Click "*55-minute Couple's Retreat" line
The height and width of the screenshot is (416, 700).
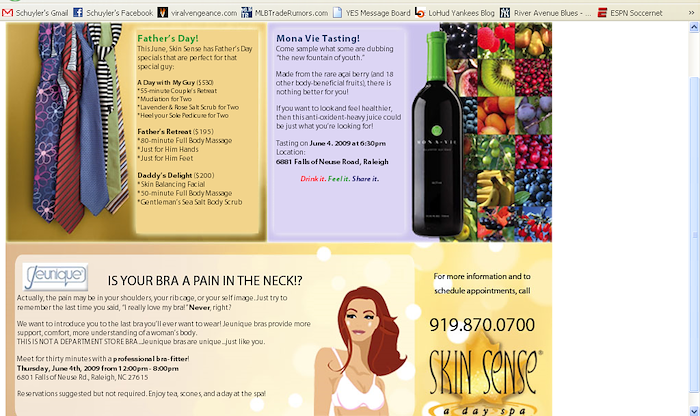(177, 91)
